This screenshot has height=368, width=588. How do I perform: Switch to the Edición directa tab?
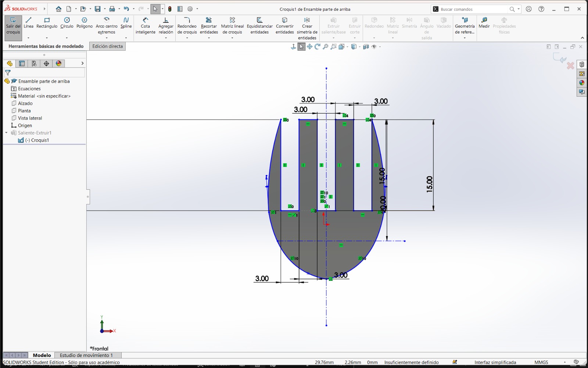[108, 46]
